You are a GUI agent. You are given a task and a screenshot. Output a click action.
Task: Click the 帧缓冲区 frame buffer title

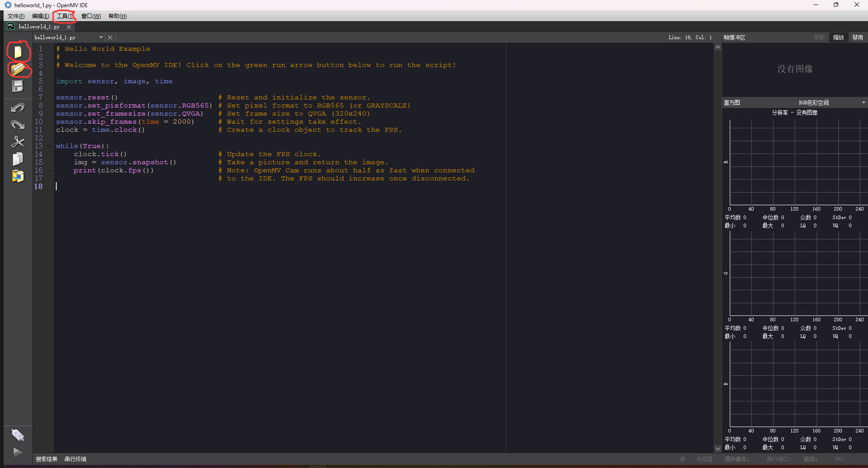734,37
